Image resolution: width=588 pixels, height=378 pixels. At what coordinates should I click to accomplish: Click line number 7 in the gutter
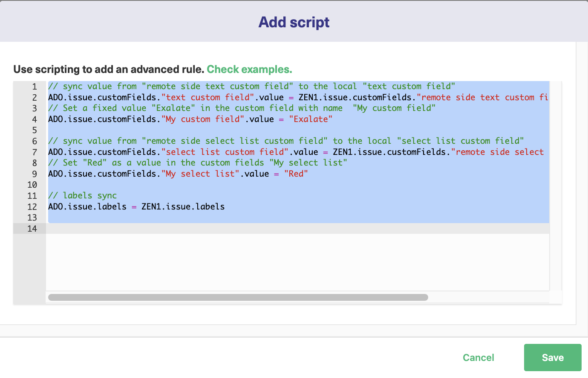pyautogui.click(x=35, y=152)
